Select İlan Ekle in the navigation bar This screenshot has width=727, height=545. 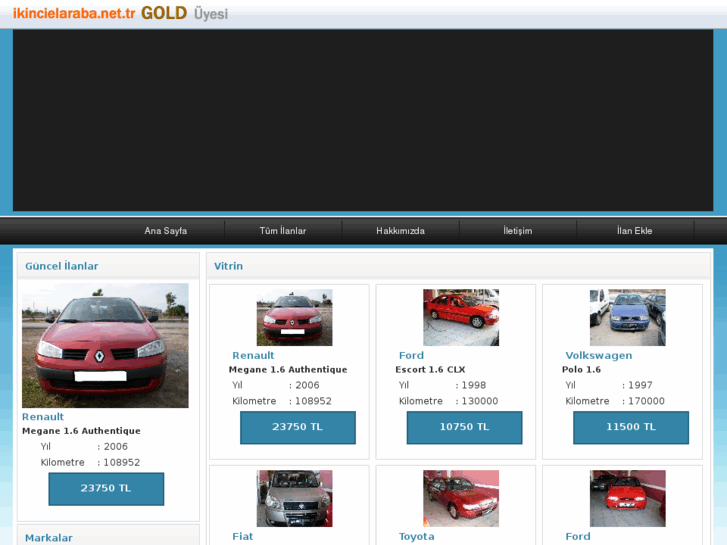(x=634, y=231)
